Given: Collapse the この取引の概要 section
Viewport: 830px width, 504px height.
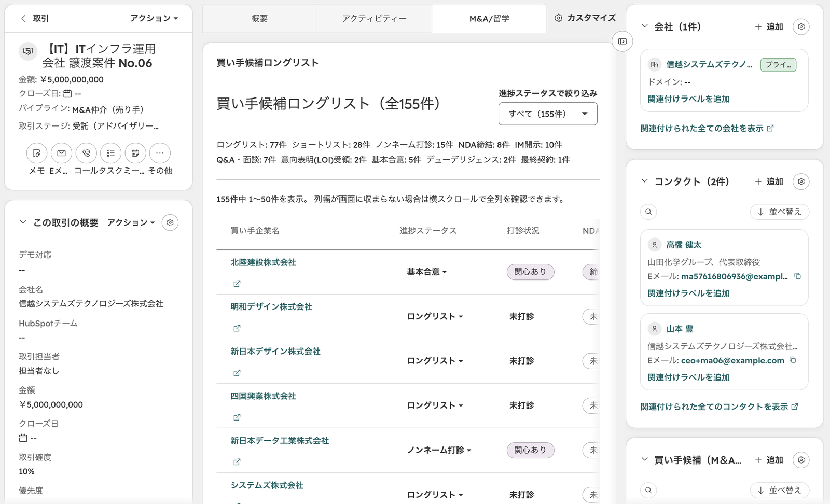Looking at the screenshot, I should coord(23,222).
